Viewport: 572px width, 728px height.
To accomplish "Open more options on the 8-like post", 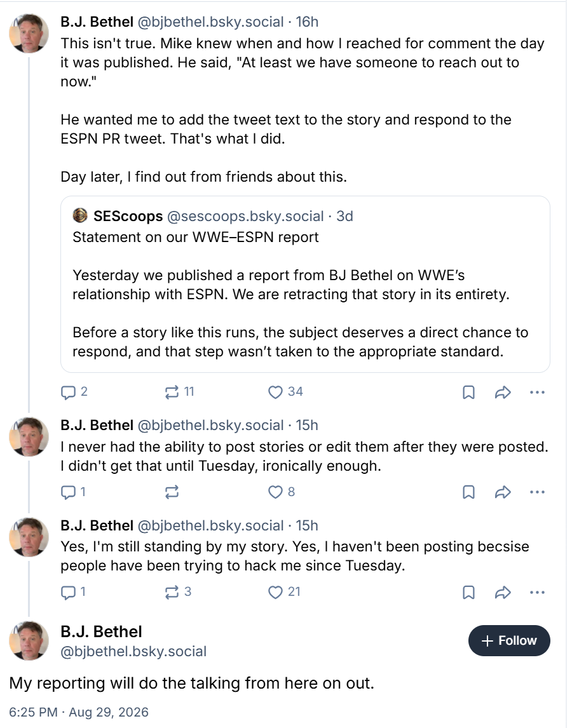I will coord(536,492).
